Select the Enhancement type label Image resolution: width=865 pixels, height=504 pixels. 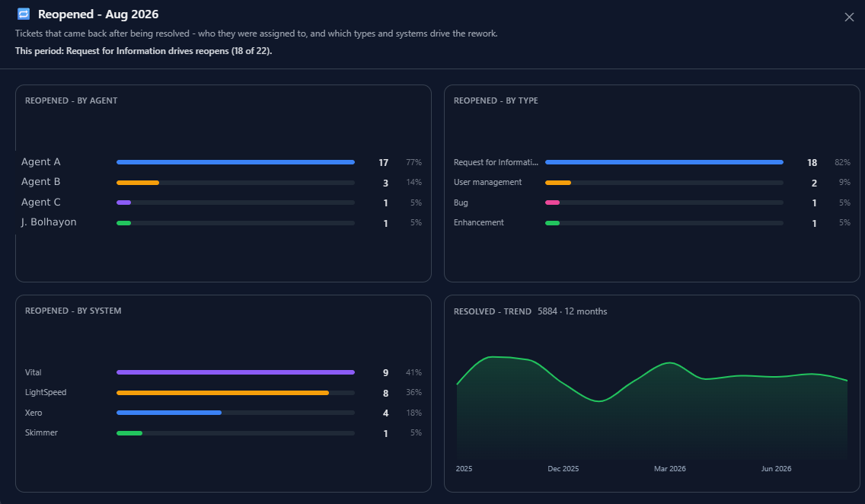pos(479,222)
